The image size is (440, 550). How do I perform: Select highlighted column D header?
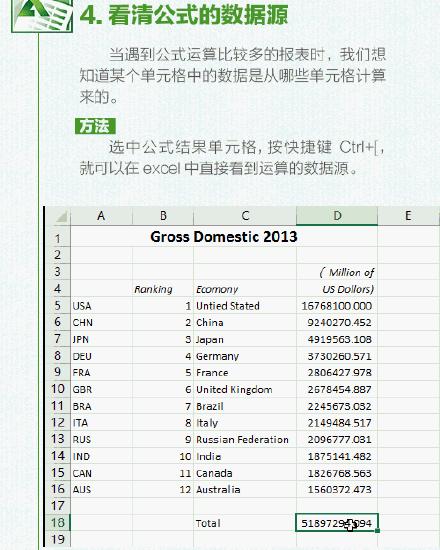tap(337, 216)
